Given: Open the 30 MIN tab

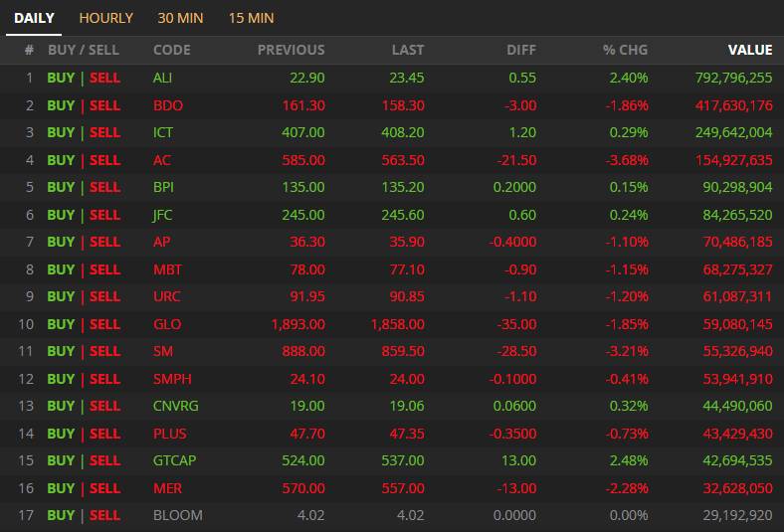Looking at the screenshot, I should coord(180,19).
